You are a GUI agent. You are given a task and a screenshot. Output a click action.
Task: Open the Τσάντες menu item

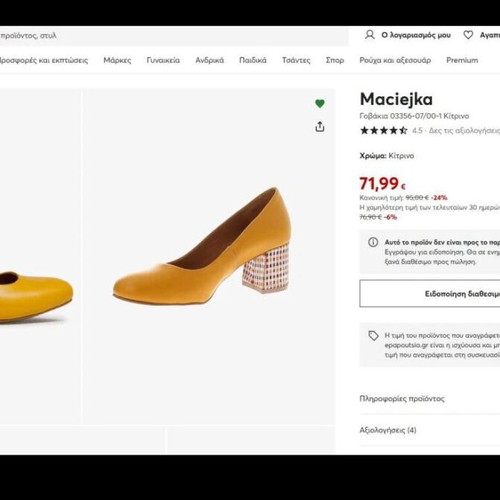(x=296, y=60)
